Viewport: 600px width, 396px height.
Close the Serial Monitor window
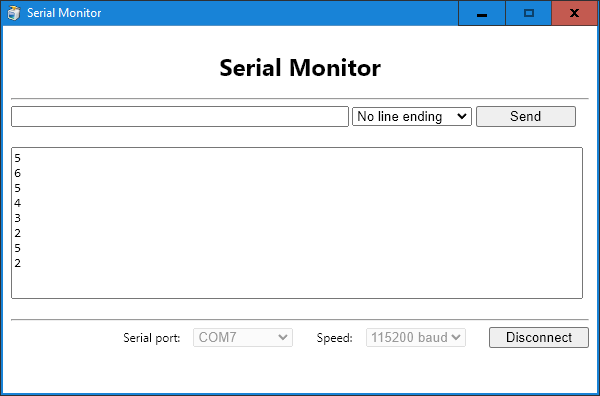tap(574, 13)
